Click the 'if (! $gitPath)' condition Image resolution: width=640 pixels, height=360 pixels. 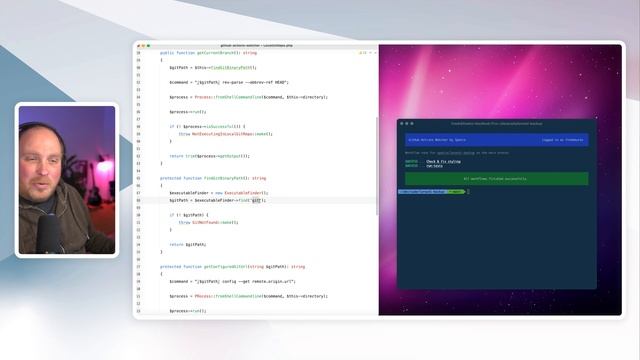(x=189, y=215)
